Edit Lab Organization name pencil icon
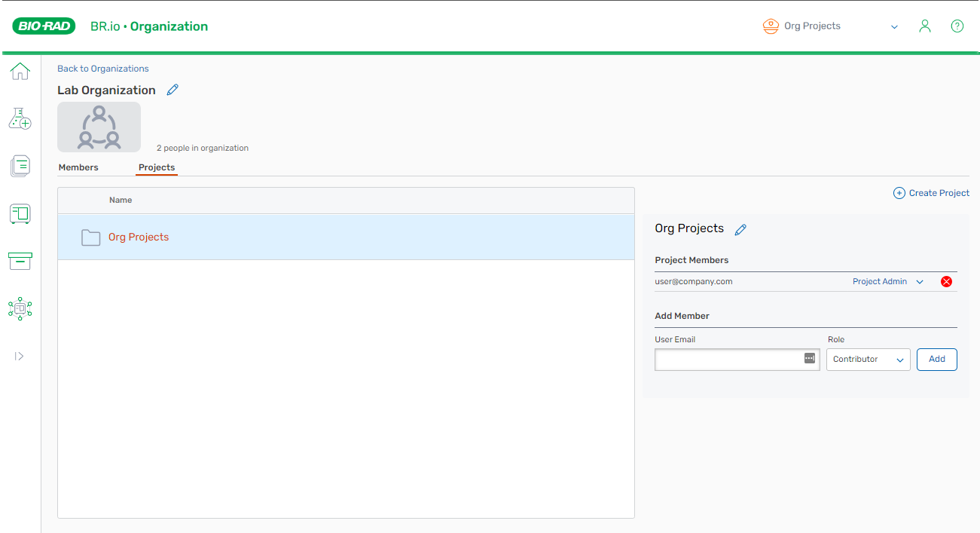980x533 pixels. 172,90
